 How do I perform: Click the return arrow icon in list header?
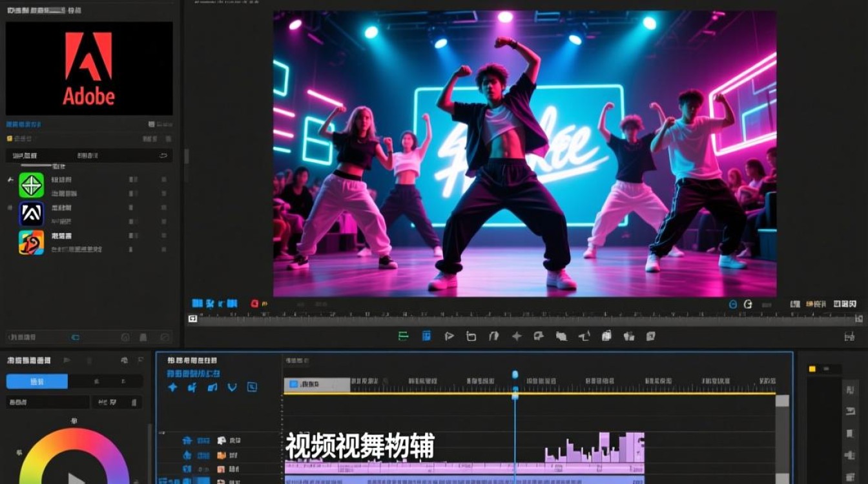[x=163, y=156]
